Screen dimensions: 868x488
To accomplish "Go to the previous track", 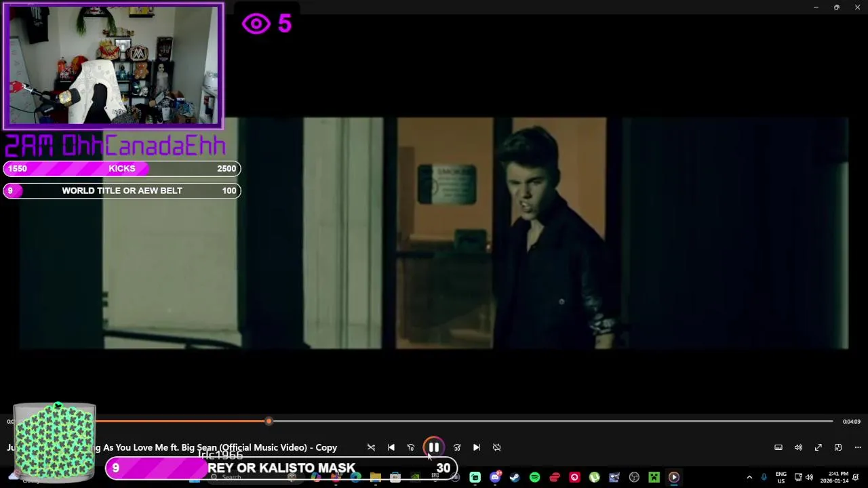I will pos(391,447).
